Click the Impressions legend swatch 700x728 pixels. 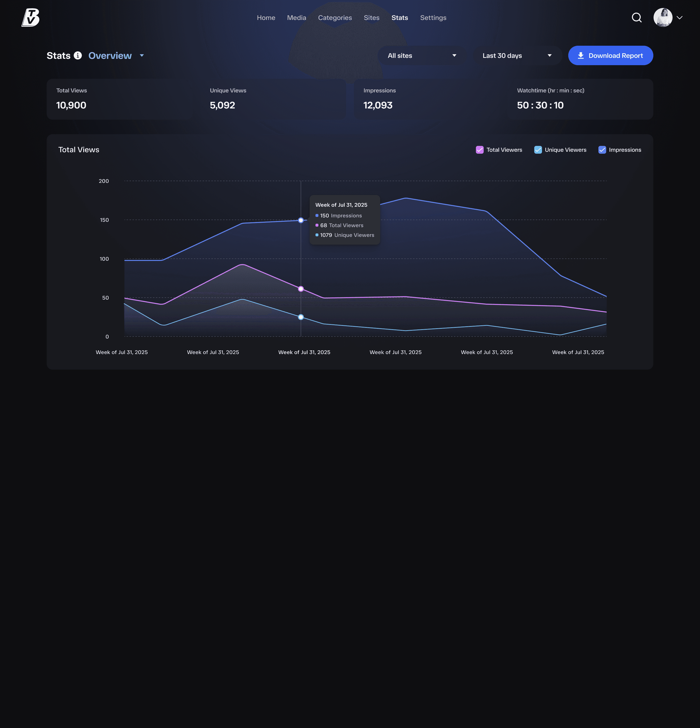[x=602, y=150]
